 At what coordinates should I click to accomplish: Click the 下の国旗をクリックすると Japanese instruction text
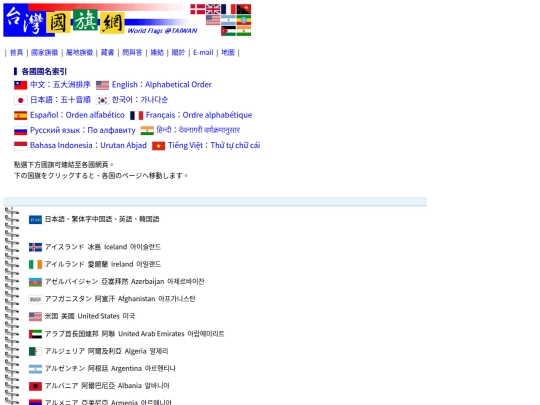[101, 176]
